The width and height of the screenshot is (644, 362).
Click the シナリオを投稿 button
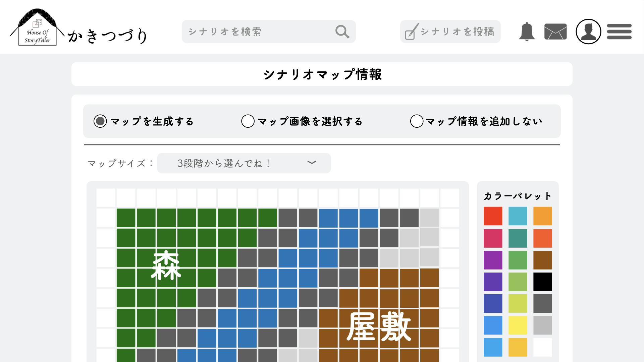[x=457, y=32]
